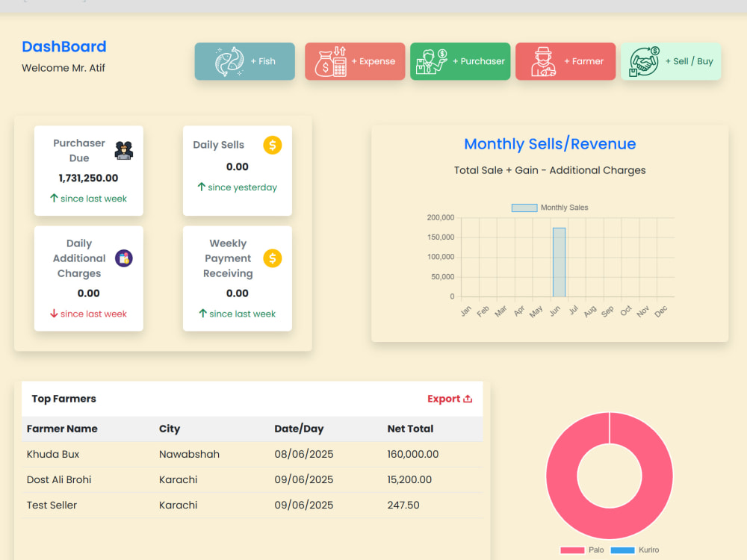Toggle the Palo pink legend swatch
The width and height of the screenshot is (747, 560).
tap(572, 550)
